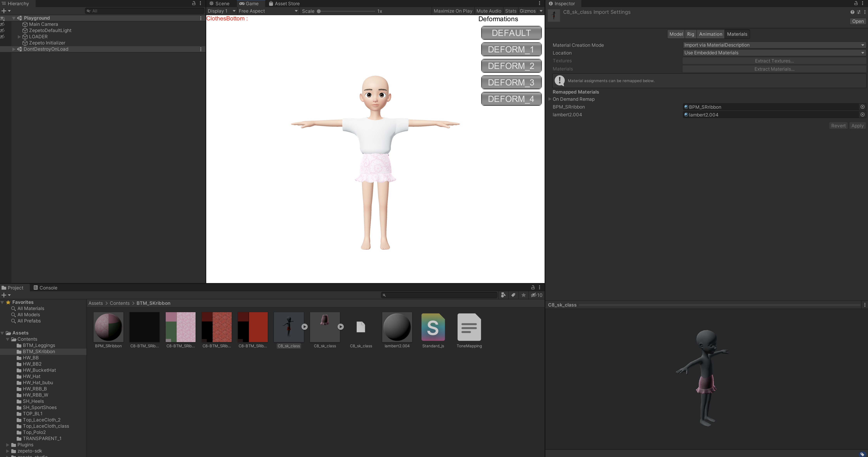Image resolution: width=868 pixels, height=457 pixels.
Task: Click the DEFORM_1 button
Action: [x=511, y=50]
